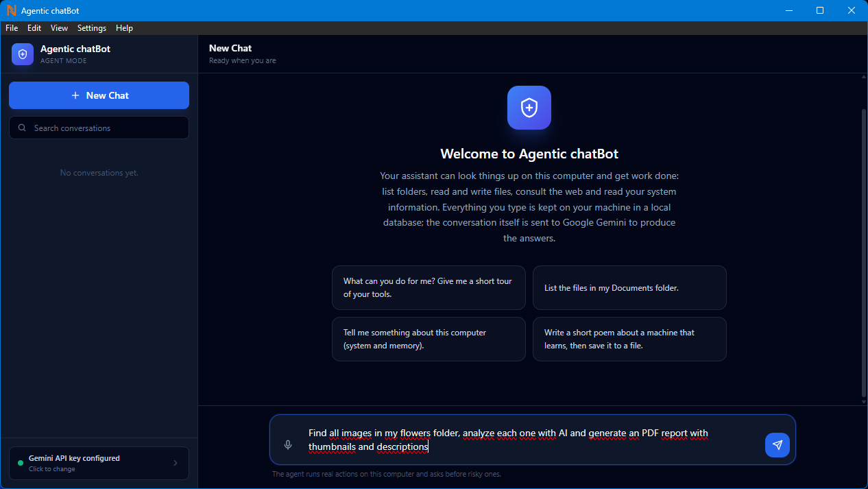Maximize the Agentic chatBot window
Image resolution: width=868 pixels, height=489 pixels.
(820, 10)
